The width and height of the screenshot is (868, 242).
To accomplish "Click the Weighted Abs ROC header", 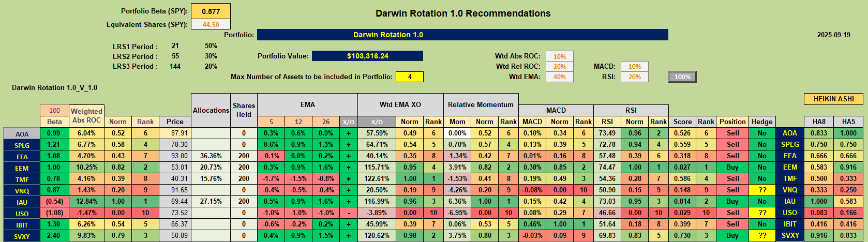I will coord(86,116).
